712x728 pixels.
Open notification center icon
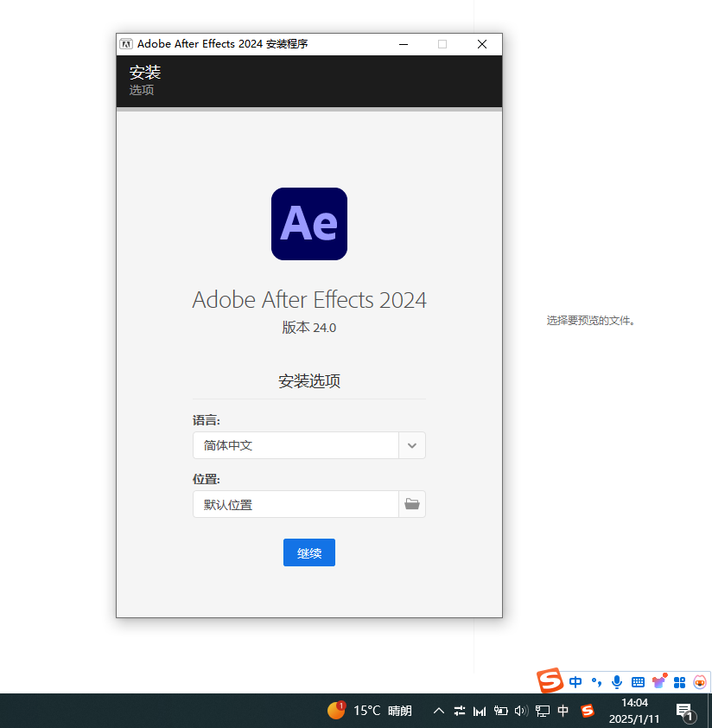[685, 712]
